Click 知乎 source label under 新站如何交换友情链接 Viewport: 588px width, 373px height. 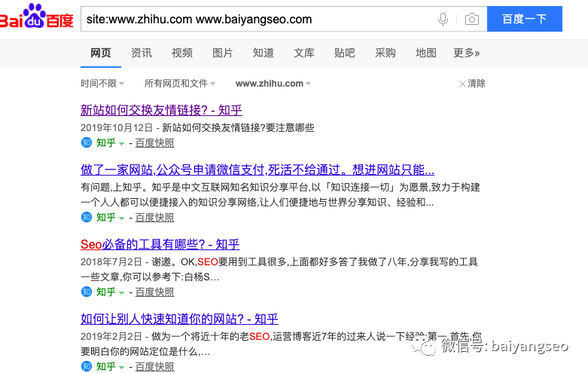[105, 142]
